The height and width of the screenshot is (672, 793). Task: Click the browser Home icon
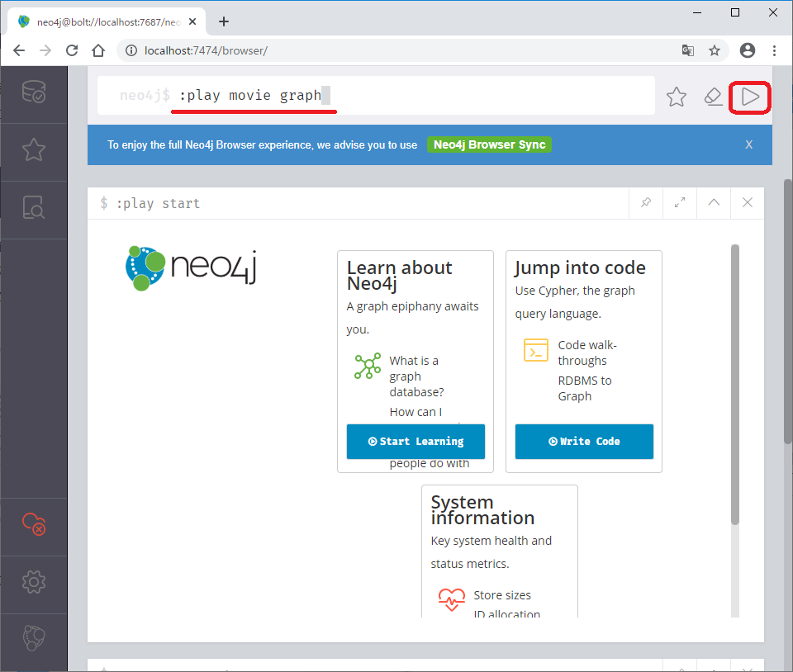click(x=98, y=50)
